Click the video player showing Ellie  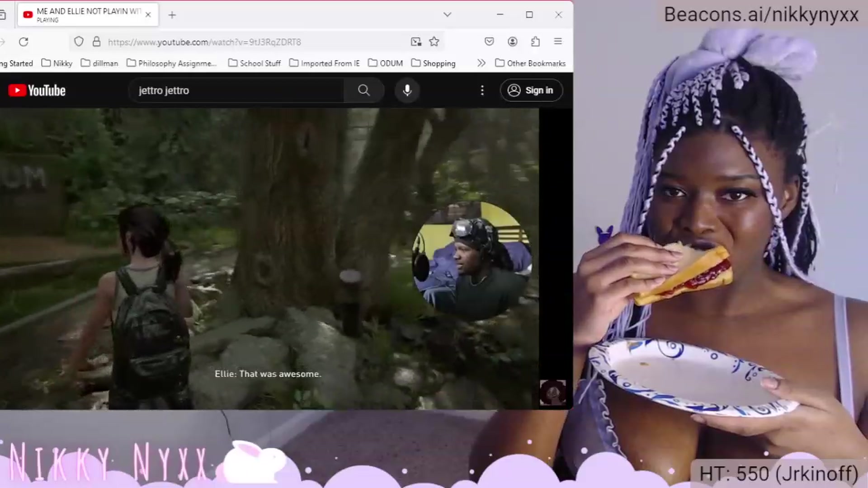269,258
